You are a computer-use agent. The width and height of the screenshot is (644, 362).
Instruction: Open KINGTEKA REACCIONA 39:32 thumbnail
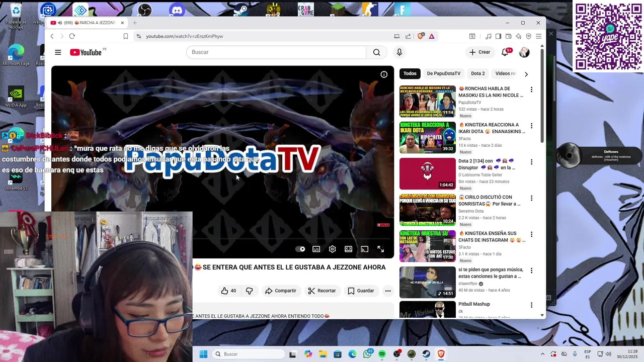pyautogui.click(x=428, y=138)
